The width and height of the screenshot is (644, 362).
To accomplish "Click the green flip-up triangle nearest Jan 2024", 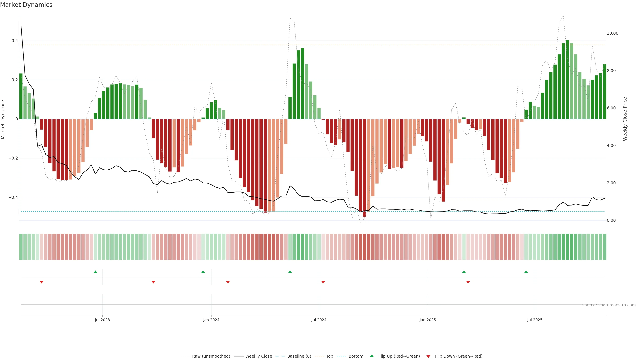I will tap(203, 272).
